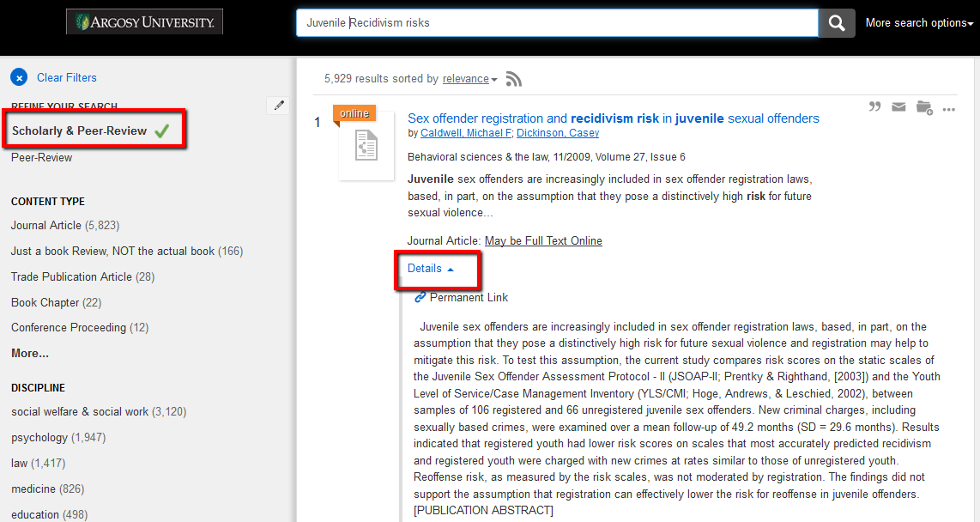Screen dimensions: 980x522
Task: Collapse the Details section
Action: point(430,269)
